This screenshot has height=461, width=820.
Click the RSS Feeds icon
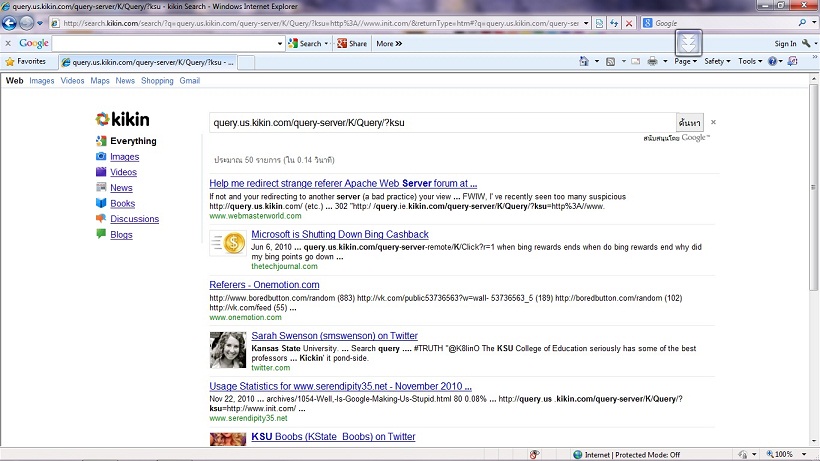(610, 62)
